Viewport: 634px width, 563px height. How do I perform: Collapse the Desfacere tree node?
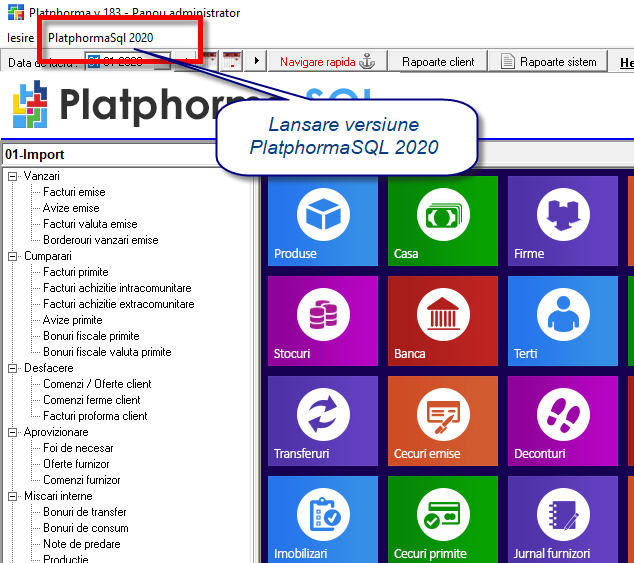[13, 368]
